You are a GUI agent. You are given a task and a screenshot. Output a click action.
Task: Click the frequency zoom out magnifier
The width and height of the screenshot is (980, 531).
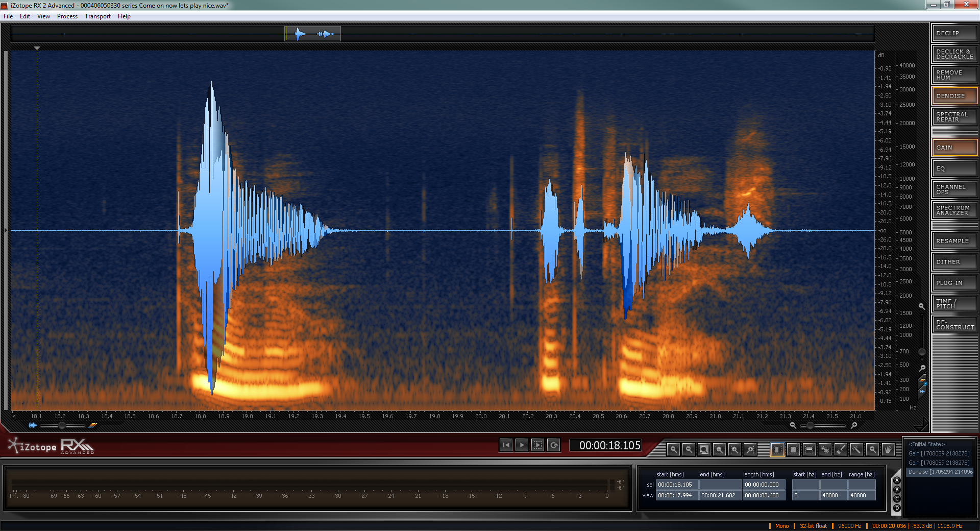pyautogui.click(x=922, y=368)
